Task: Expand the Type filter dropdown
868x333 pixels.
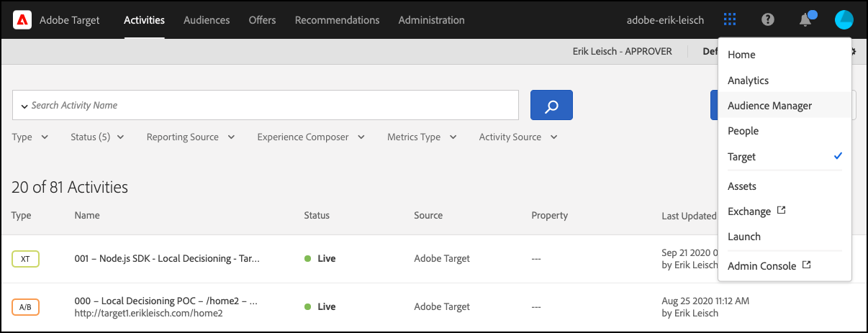Action: point(30,137)
